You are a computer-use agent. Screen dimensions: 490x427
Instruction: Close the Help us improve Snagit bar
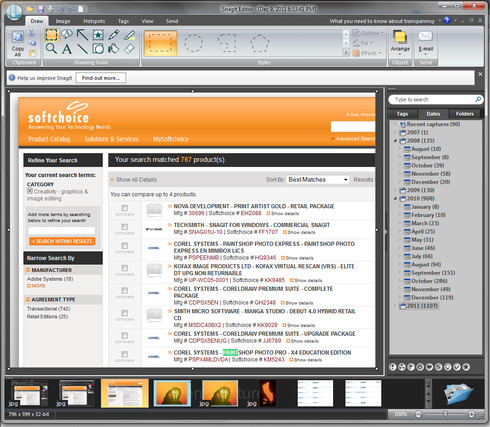[x=480, y=74]
